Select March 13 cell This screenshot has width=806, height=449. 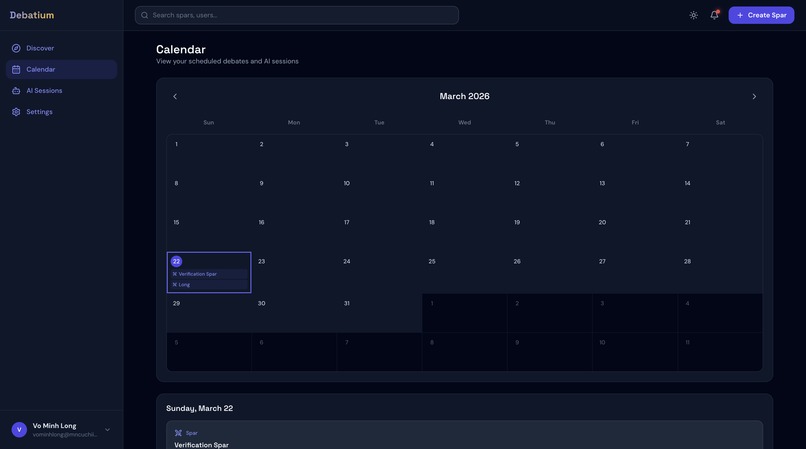pyautogui.click(x=635, y=193)
